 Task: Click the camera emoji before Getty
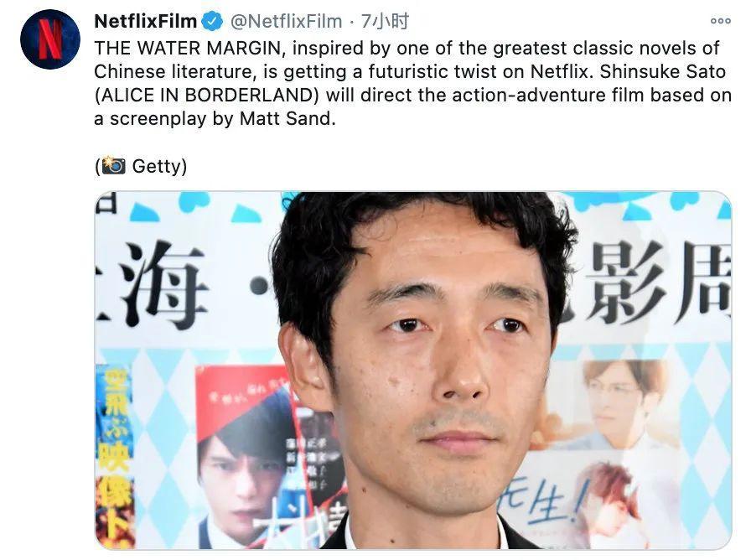pos(113,166)
